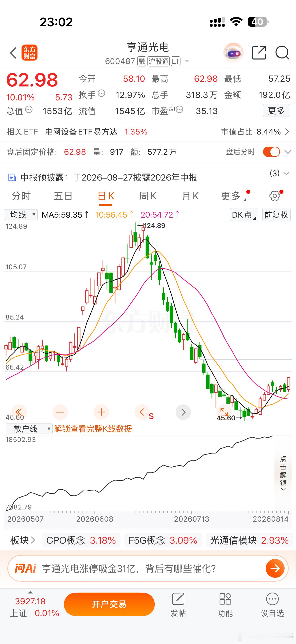Open the 散户线 sub-indicator dropdown
Screen dimensions: 296x644
[29, 429]
